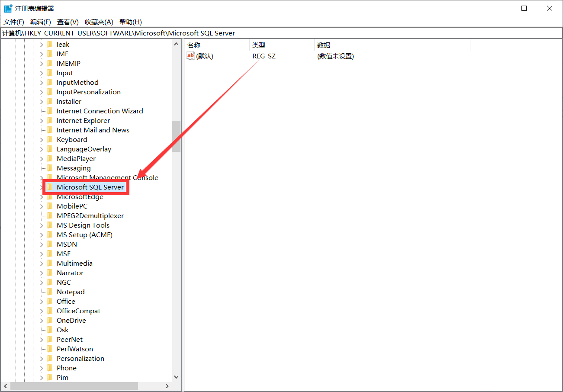Click the tree scroll down arrow

[x=176, y=377]
